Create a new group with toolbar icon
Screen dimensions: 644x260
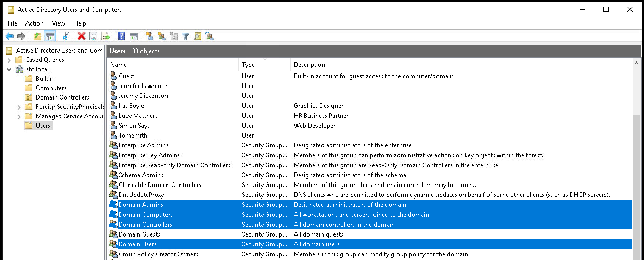point(162,36)
